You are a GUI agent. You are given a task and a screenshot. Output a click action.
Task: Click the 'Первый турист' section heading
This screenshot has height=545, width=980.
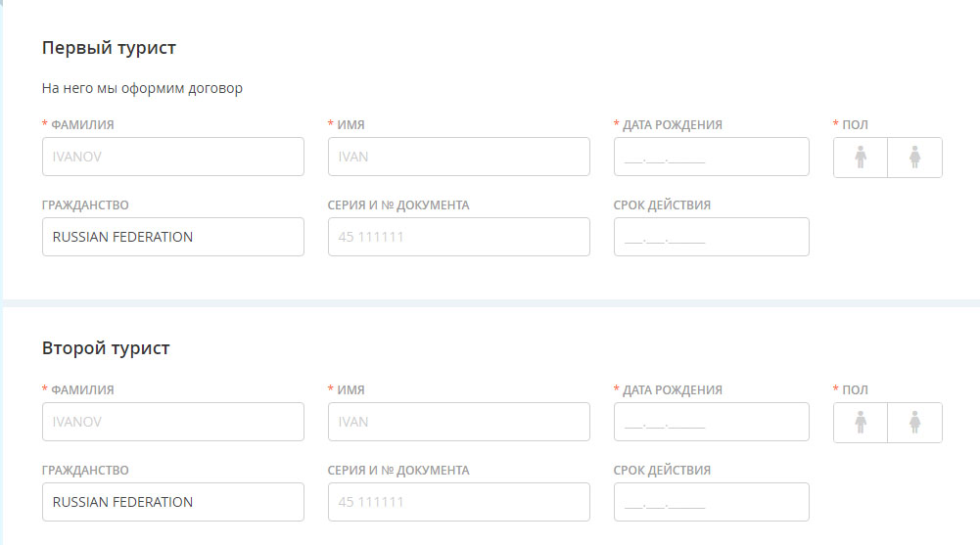(109, 48)
